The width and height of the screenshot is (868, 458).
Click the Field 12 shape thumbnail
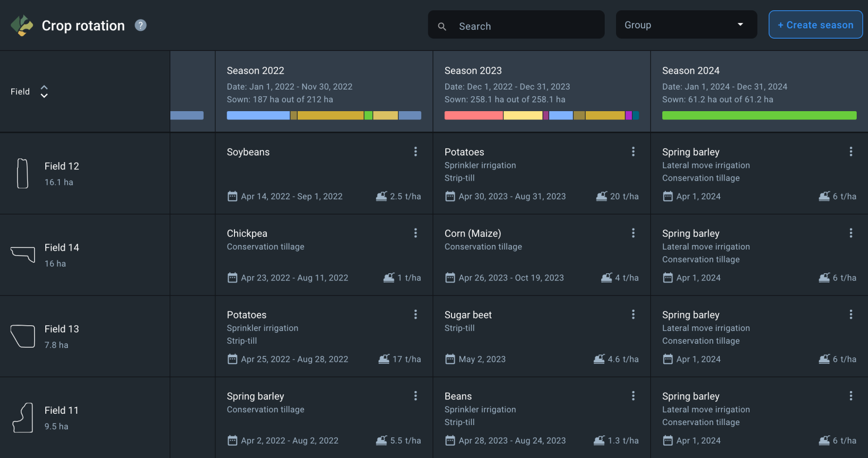tap(23, 173)
